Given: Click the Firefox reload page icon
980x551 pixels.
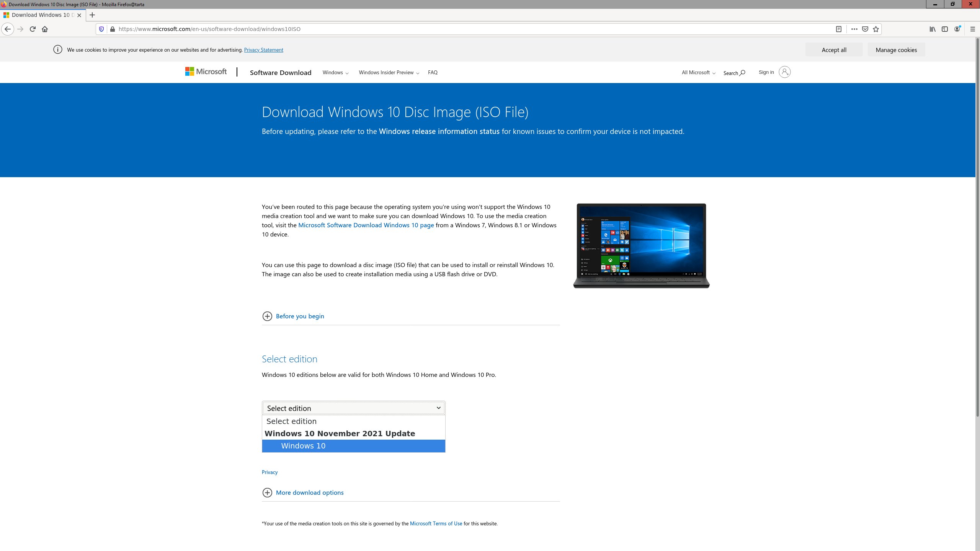Looking at the screenshot, I should [x=33, y=29].
